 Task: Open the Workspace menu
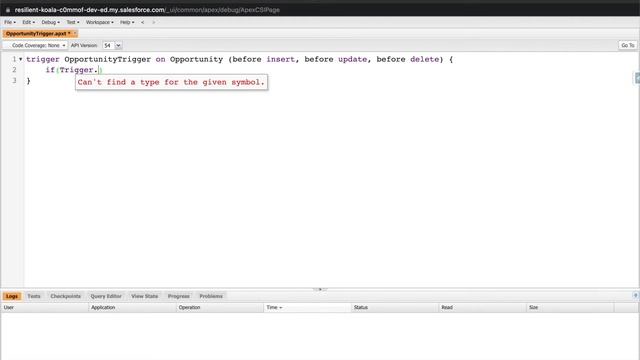[x=100, y=22]
